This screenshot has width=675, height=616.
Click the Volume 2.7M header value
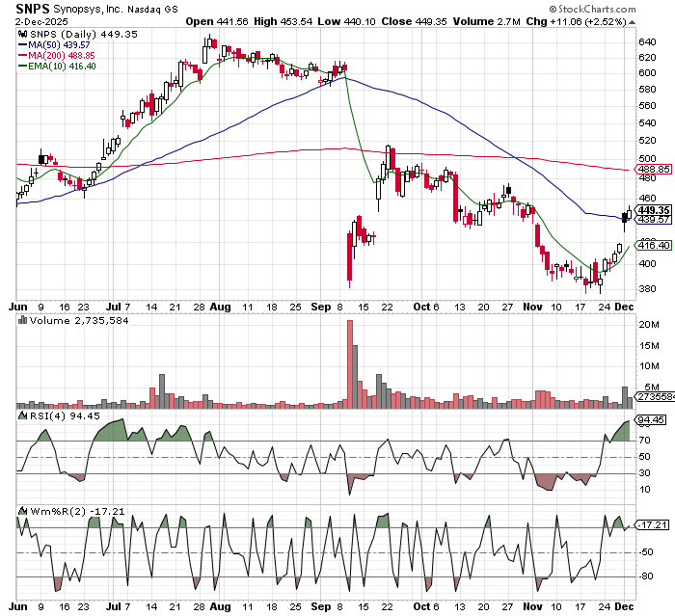(x=486, y=21)
